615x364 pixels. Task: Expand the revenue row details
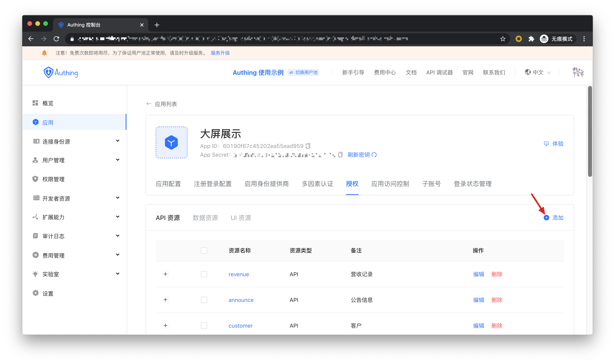coord(166,274)
